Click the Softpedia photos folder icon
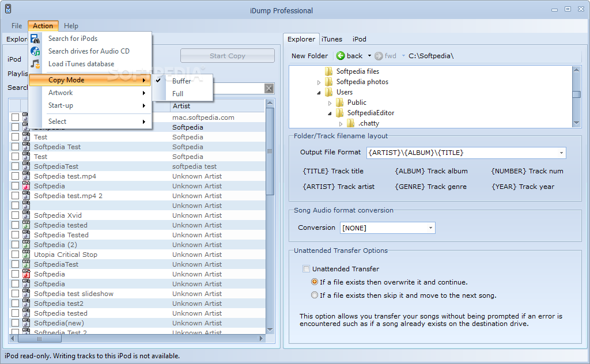Screen dimensions: 590x364 329,82
